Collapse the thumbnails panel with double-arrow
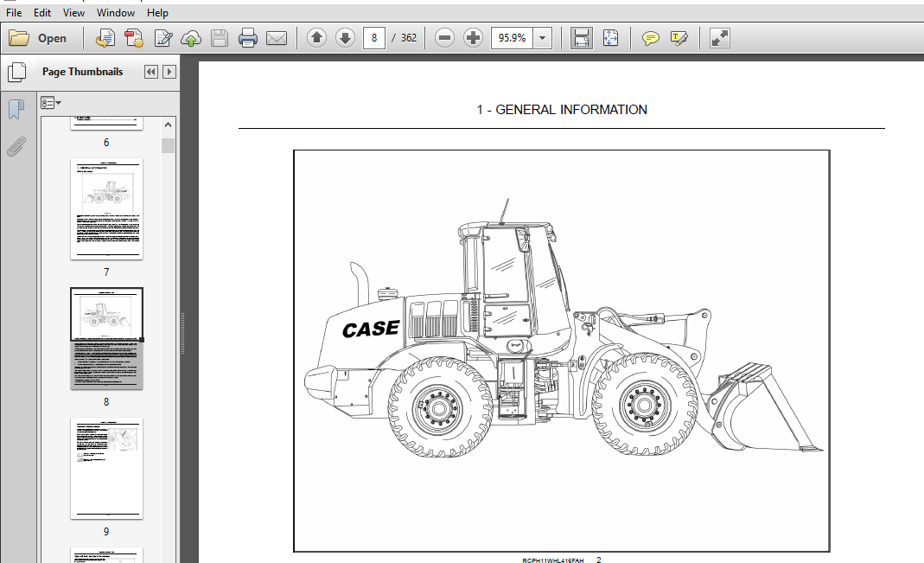Viewport: 924px width, 563px height. [151, 72]
